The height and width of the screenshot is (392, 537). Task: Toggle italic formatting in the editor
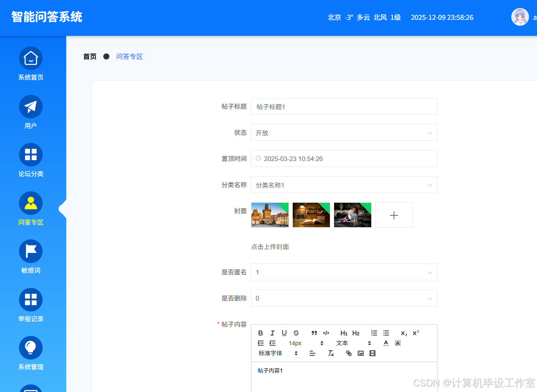point(272,333)
